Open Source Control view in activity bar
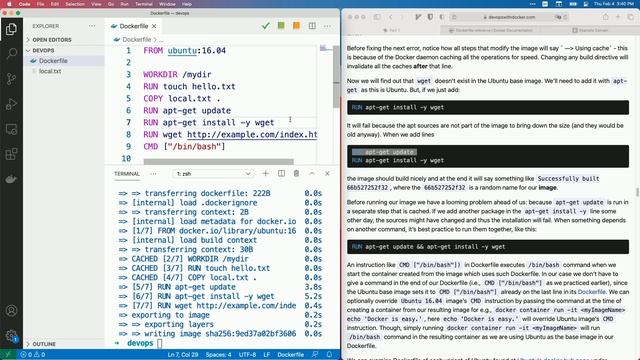The image size is (640, 360). pos(11,79)
